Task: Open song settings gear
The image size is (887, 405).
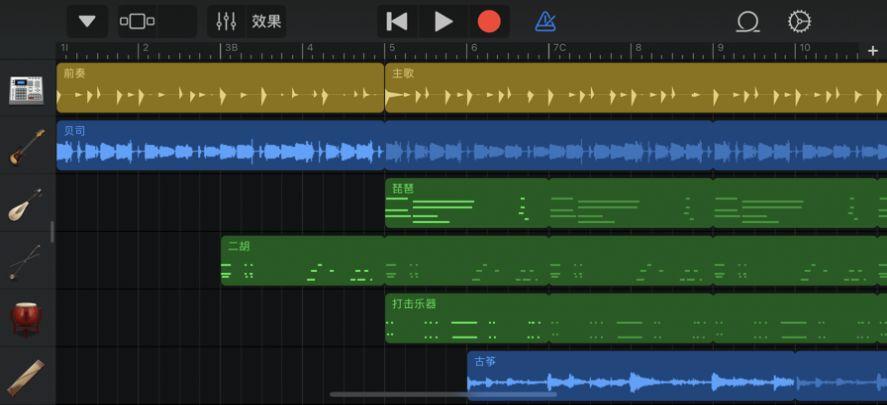Action: (799, 21)
